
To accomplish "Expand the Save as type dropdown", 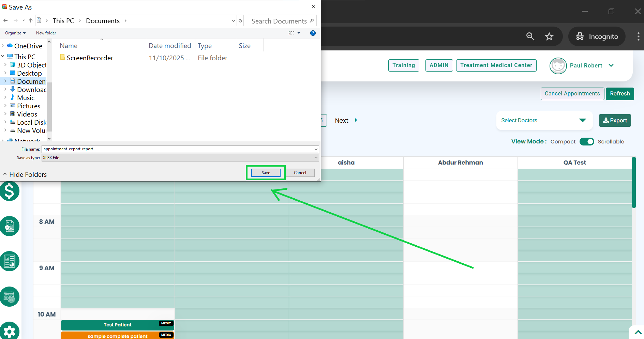I will [x=316, y=158].
